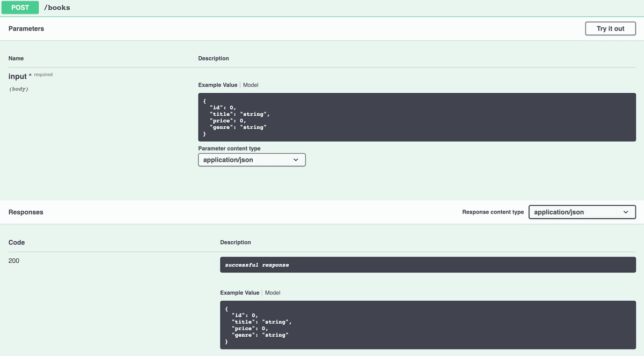The width and height of the screenshot is (644, 356).
Task: Switch to Model tab in 200 response
Action: (273, 293)
